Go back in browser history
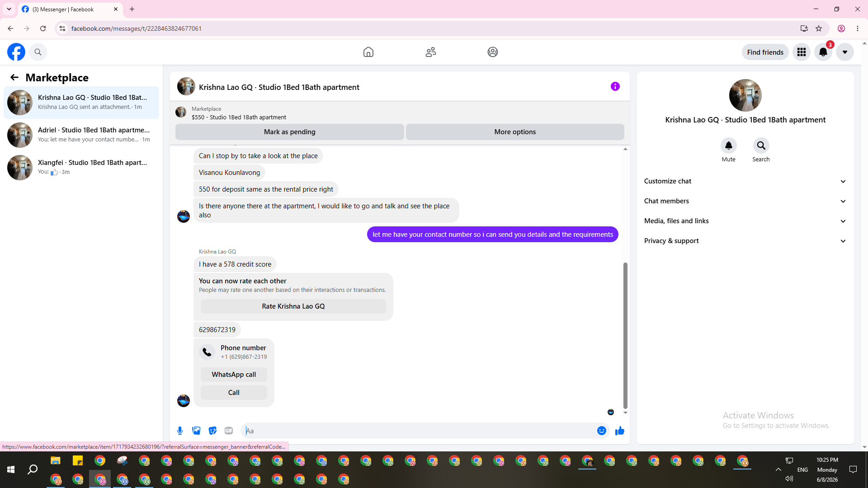This screenshot has height=488, width=868. (x=10, y=28)
